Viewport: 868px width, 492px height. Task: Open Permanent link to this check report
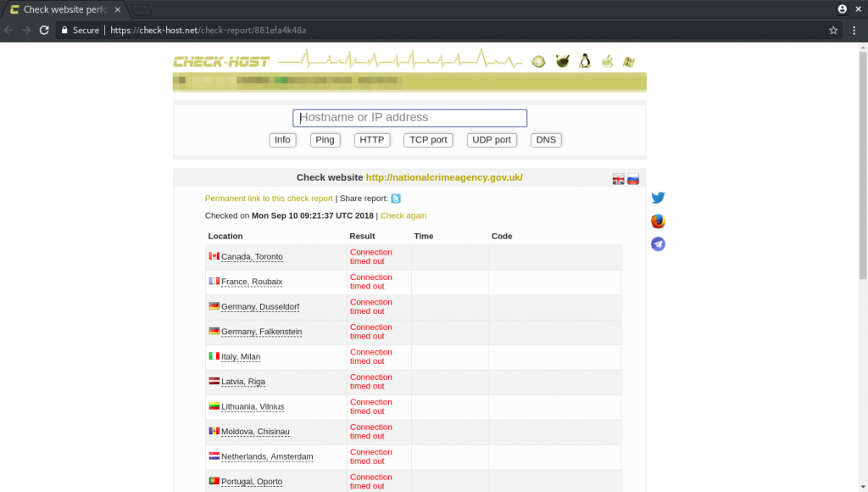(x=269, y=198)
